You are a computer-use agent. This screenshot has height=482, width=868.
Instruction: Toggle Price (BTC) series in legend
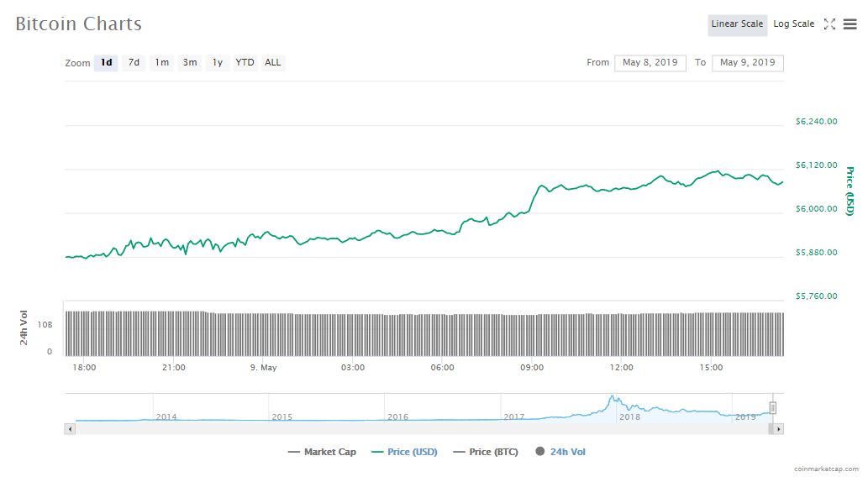click(x=485, y=452)
